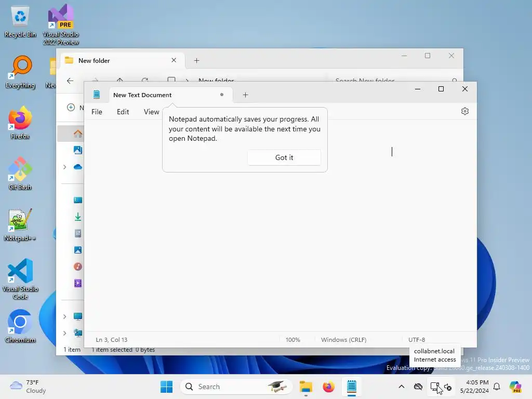Click New plus icon in Explorer toolbar
532x399 pixels.
[x=71, y=108]
